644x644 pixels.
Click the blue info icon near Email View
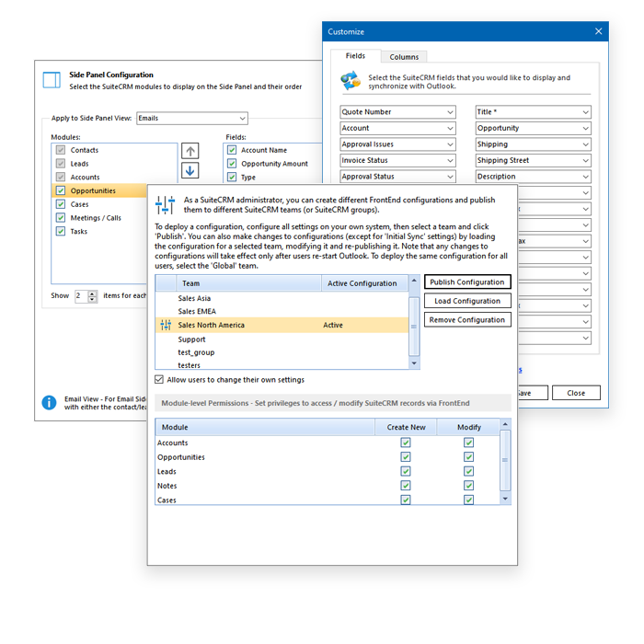49,402
